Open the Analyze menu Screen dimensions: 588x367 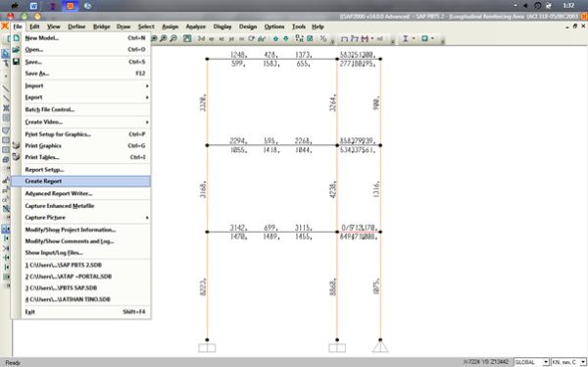195,26
